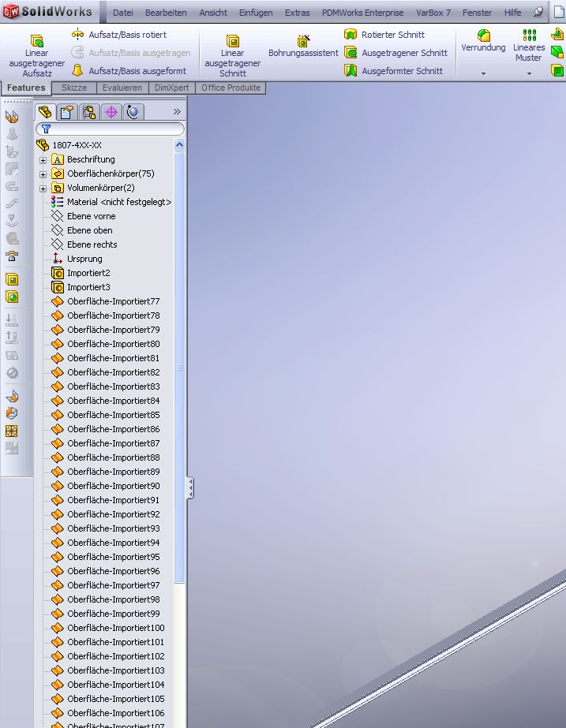Switch to the Evaluieren tab
566x728 pixels.
(x=122, y=88)
